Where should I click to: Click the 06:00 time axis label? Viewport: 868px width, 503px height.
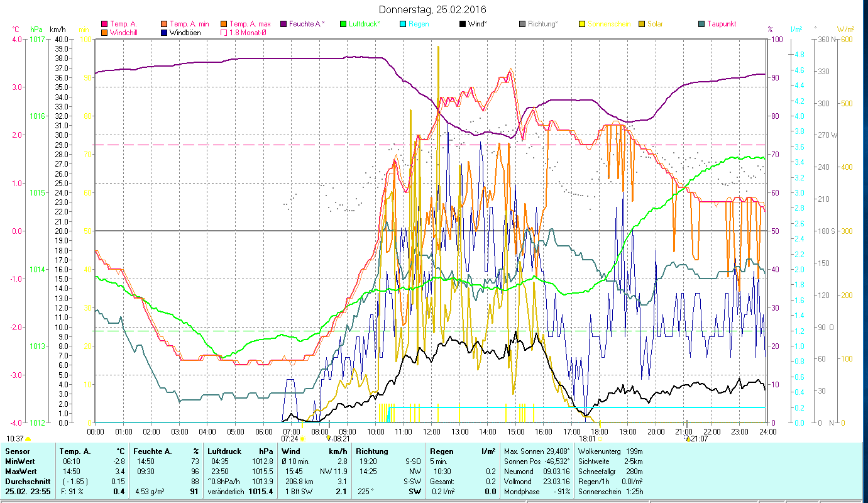pos(263,431)
